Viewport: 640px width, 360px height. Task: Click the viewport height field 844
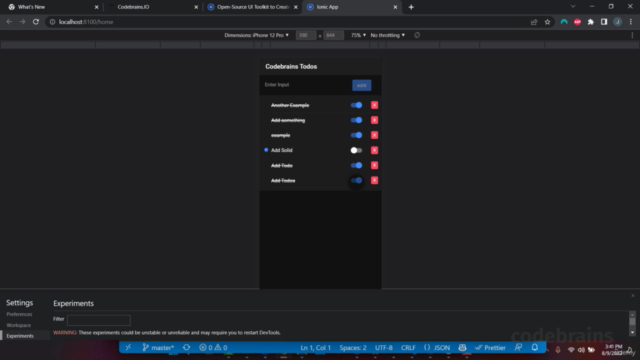(x=333, y=36)
